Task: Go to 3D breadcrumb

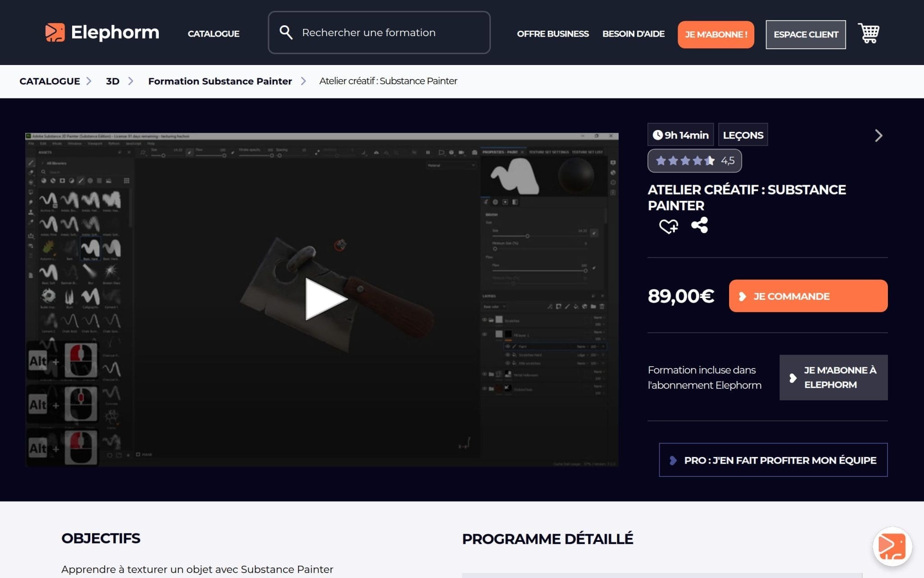Action: (x=113, y=81)
